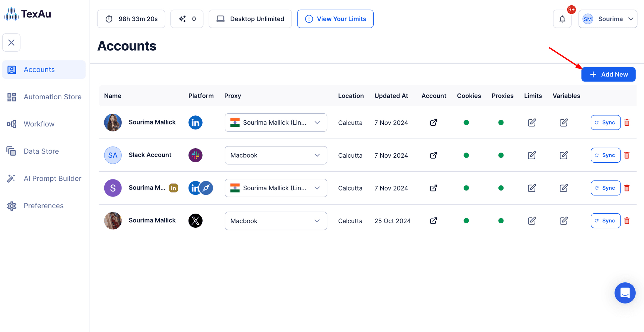This screenshot has width=644, height=332.
Task: Open account link icon for the Slack Account
Action: pos(433,155)
